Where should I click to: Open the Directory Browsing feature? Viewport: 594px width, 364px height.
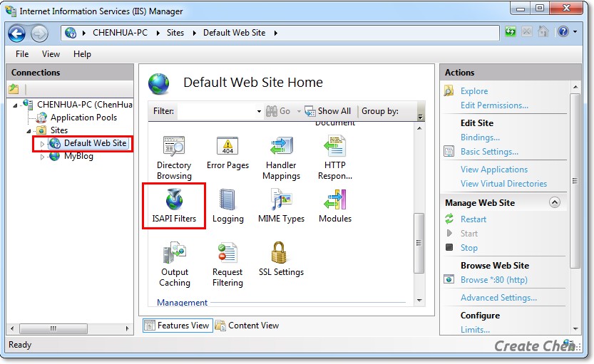[174, 158]
